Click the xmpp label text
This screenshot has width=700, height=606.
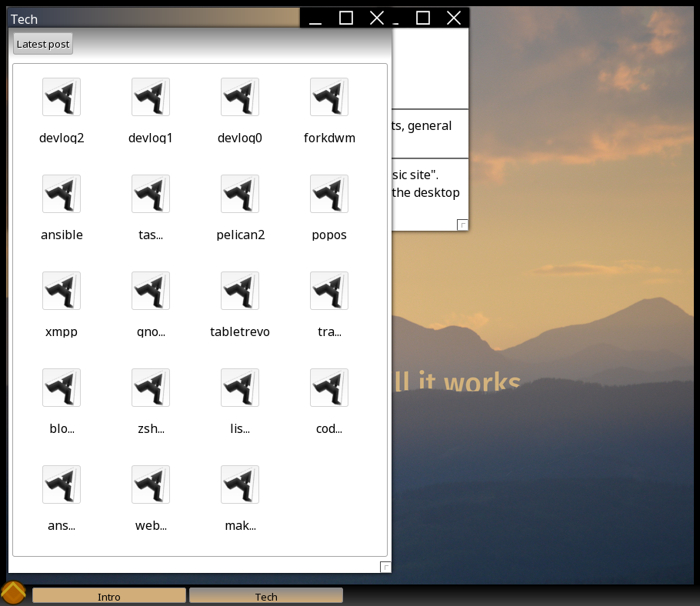(62, 332)
